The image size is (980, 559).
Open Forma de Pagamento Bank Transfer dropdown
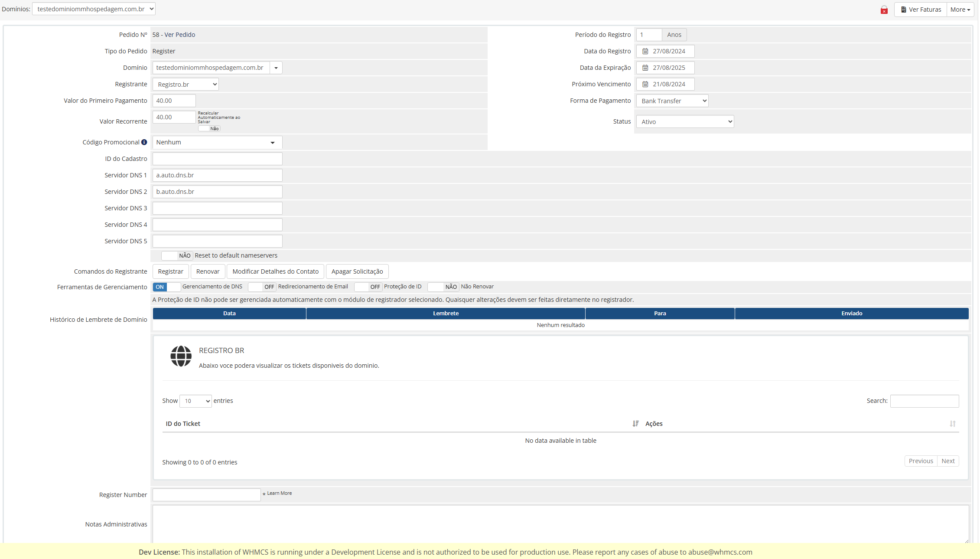[672, 101]
